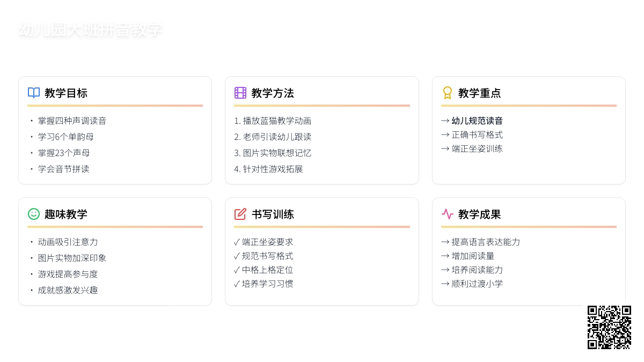The height and width of the screenshot is (362, 644).
Task: Select the heading 教学目标
Action: (x=66, y=93)
